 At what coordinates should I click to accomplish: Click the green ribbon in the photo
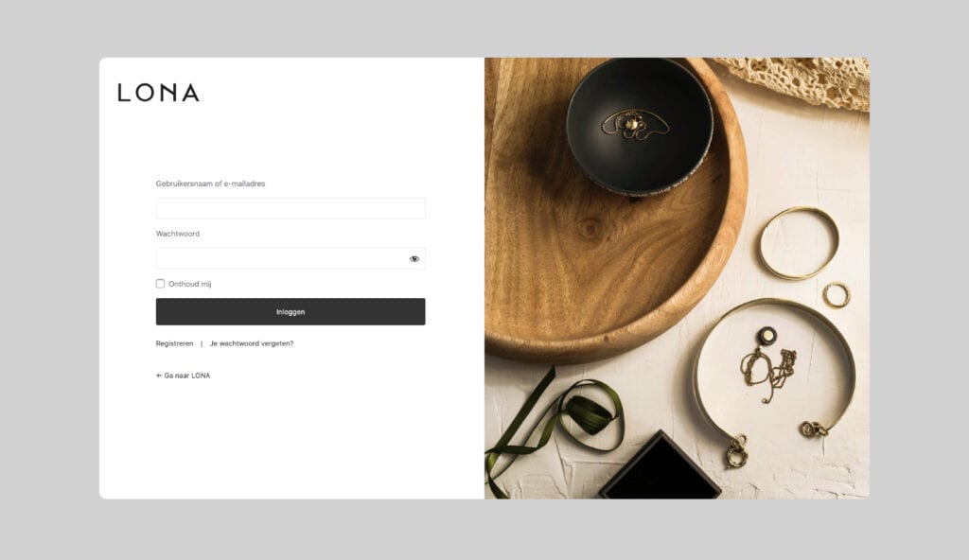pos(556,420)
